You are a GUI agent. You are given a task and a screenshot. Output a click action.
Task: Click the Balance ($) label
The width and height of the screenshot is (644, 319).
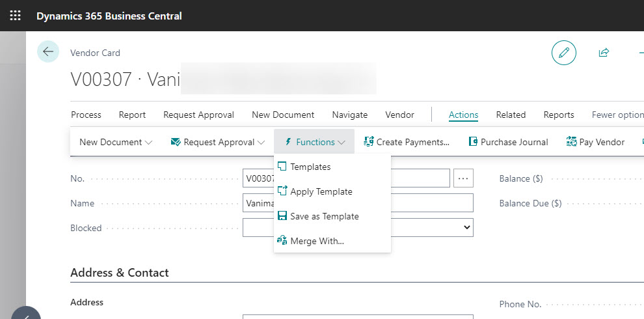pos(521,178)
